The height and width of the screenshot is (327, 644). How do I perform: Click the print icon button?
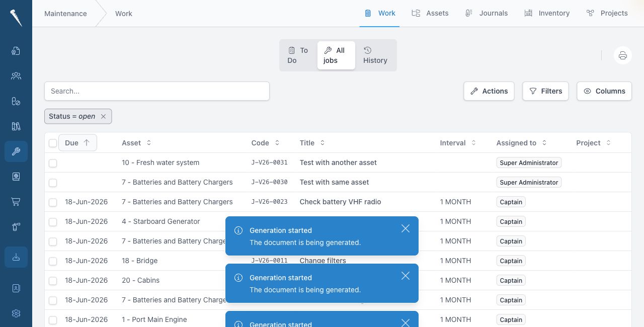[x=622, y=55]
